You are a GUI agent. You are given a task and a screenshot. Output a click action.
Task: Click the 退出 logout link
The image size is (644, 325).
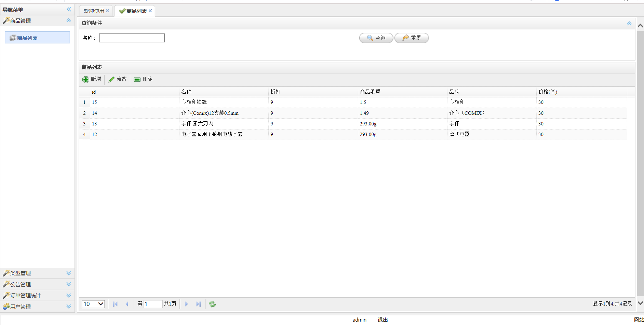(383, 320)
